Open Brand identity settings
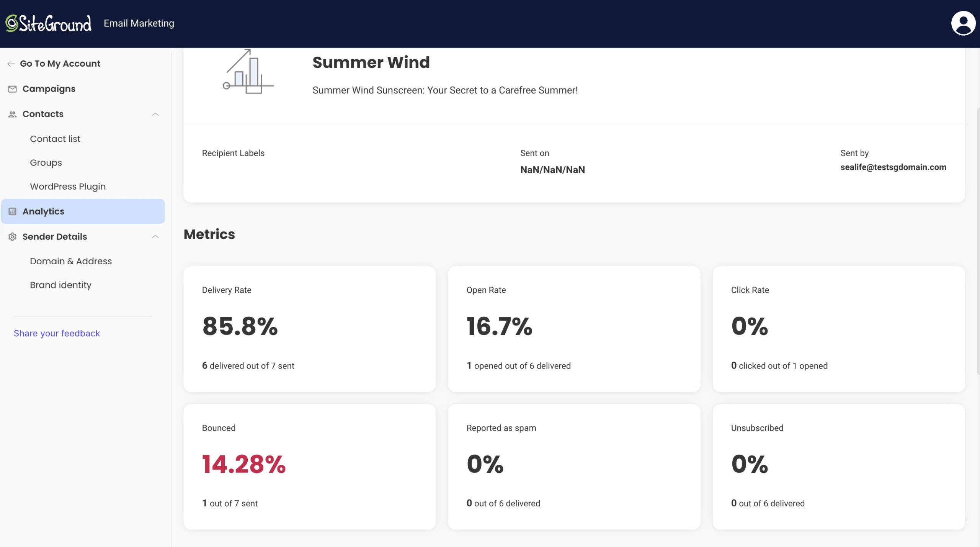The width and height of the screenshot is (980, 547). pyautogui.click(x=60, y=285)
